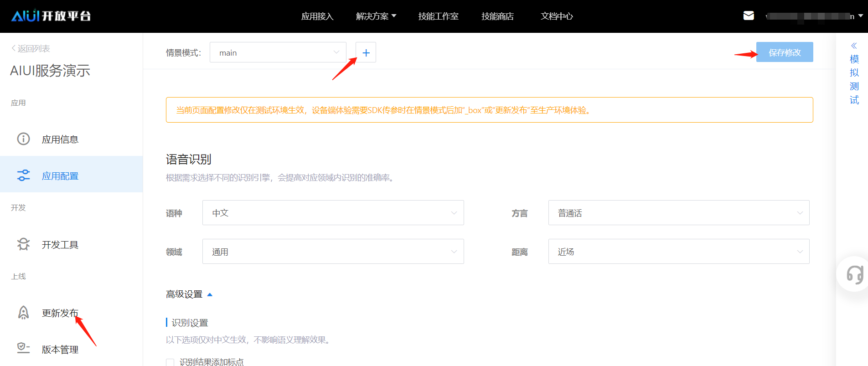The height and width of the screenshot is (366, 868).
Task: Click the plus icon to add scene mode
Action: pos(366,52)
